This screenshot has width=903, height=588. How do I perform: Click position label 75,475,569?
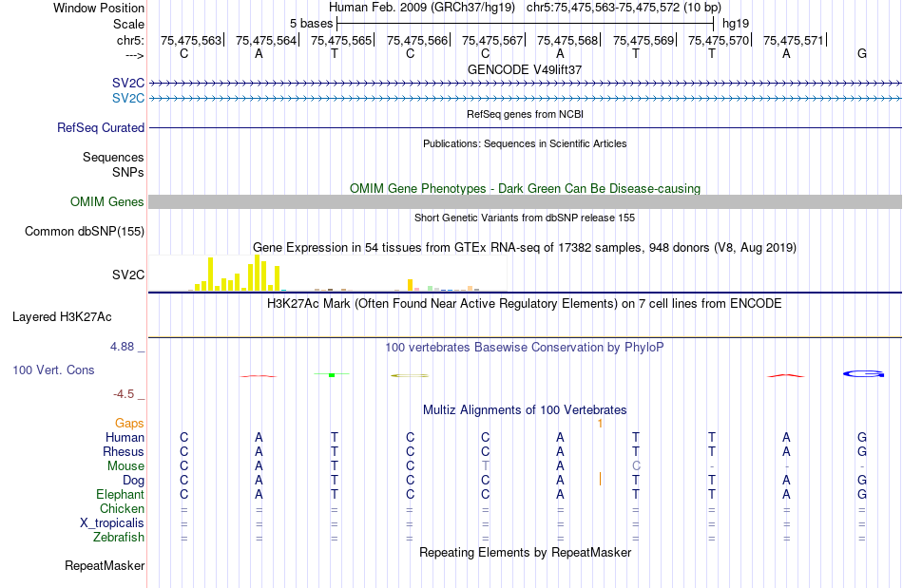point(644,40)
